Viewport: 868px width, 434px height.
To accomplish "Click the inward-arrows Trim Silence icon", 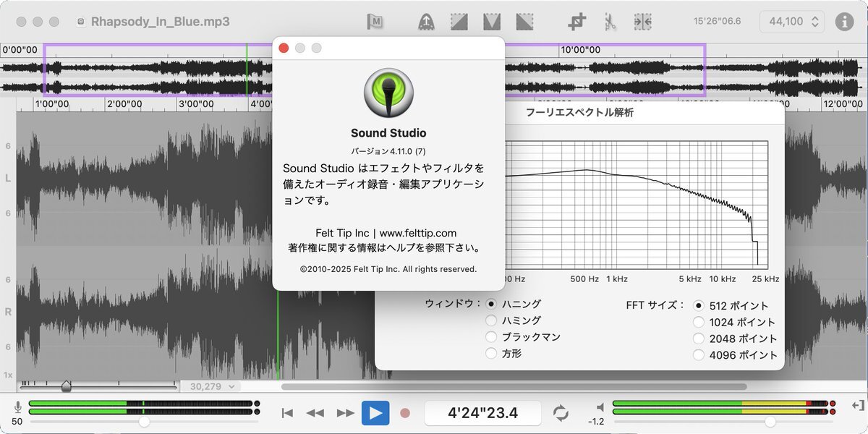I will click(x=642, y=22).
